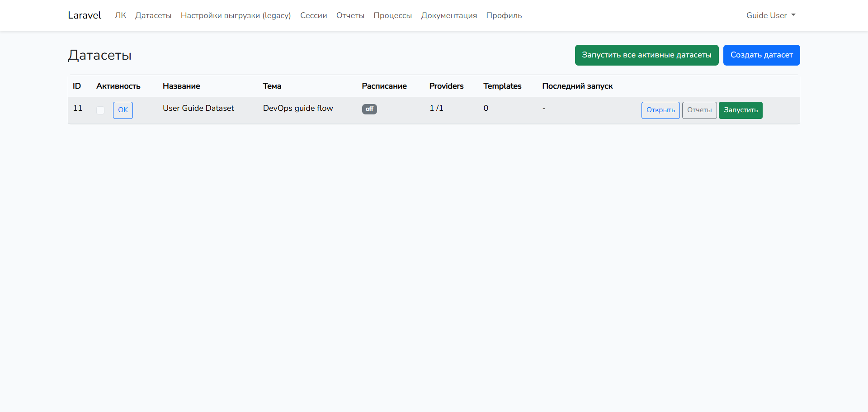
Task: Open Настройки выгрузки (legacy) page
Action: (236, 15)
